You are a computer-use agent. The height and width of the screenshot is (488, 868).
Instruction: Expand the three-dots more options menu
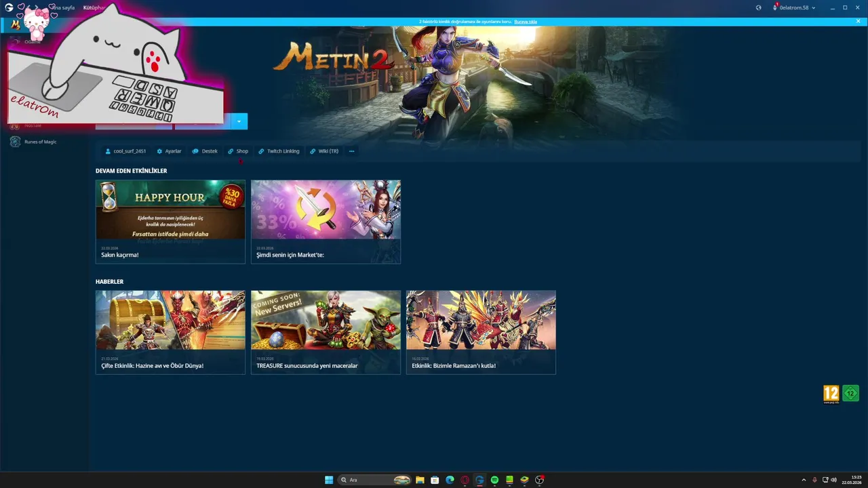point(351,151)
